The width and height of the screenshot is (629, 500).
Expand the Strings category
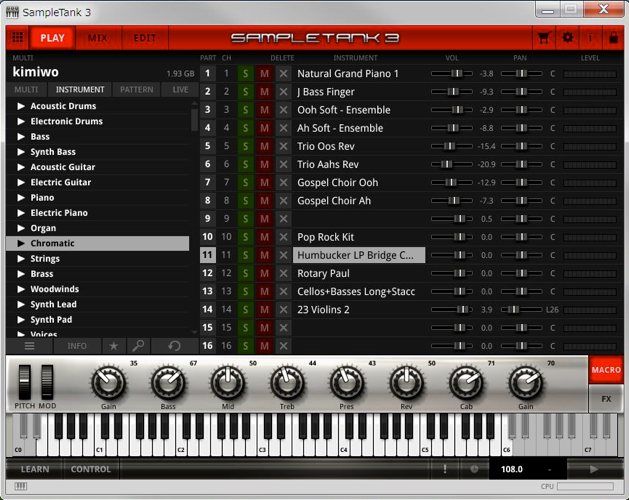coord(21,258)
